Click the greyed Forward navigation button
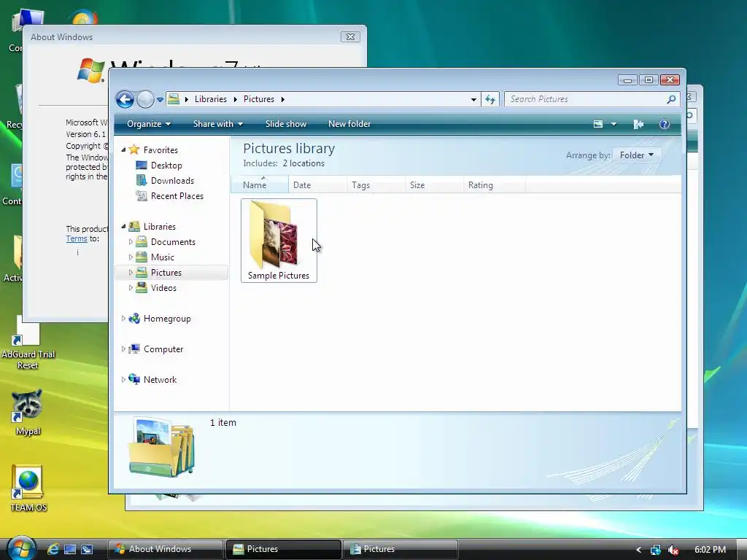 [x=145, y=99]
